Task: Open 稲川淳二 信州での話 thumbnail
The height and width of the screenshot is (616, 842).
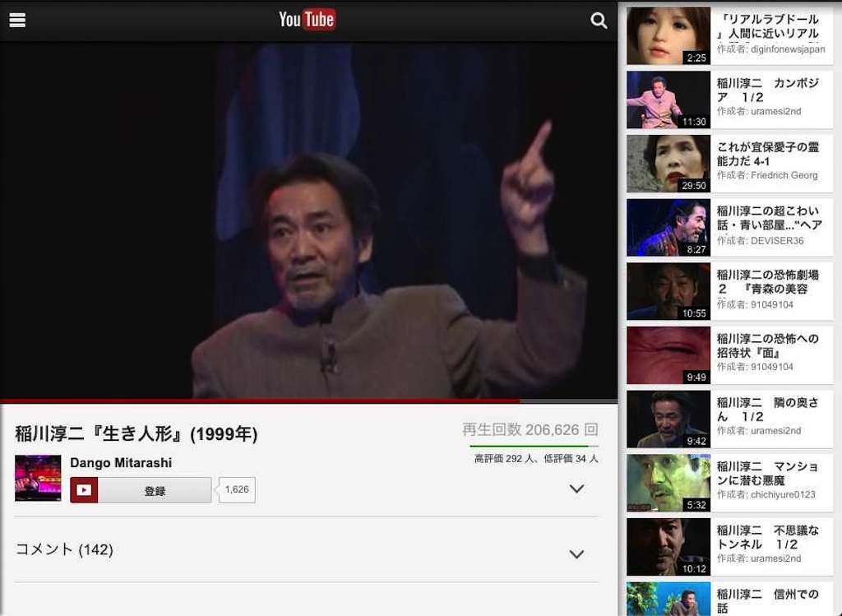Action: click(669, 600)
